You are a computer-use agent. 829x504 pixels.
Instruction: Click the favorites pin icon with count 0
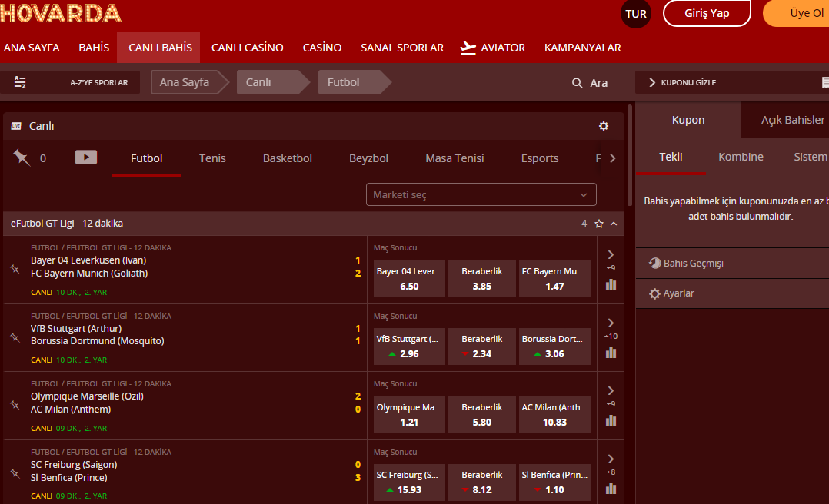tap(22, 157)
